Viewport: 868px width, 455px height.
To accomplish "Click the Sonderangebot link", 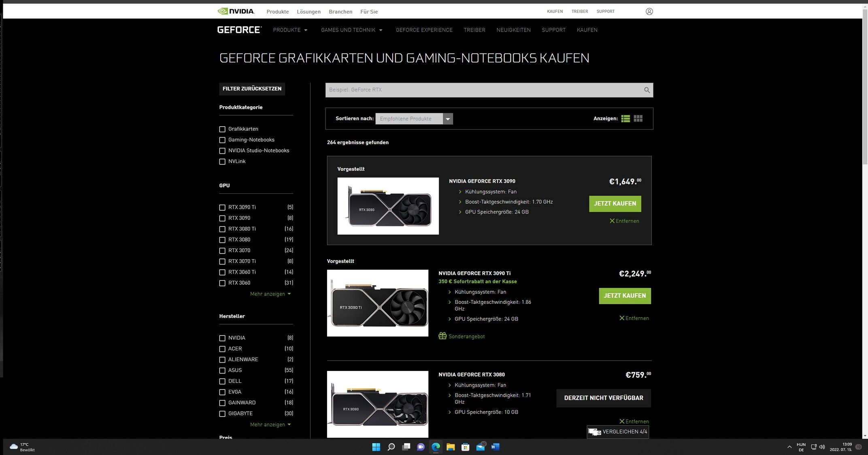I will [x=466, y=336].
